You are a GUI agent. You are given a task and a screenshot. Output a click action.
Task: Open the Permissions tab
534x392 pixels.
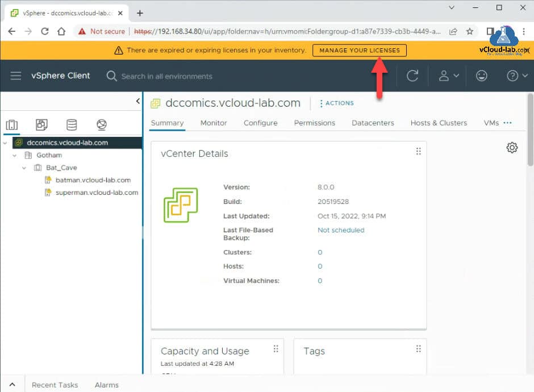[x=315, y=123]
